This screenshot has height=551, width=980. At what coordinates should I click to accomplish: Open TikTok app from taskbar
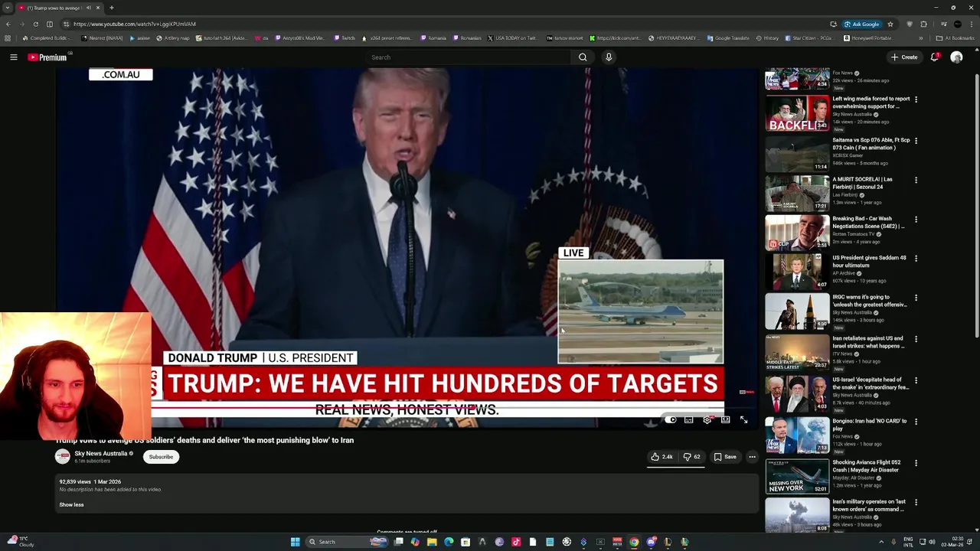[516, 542]
